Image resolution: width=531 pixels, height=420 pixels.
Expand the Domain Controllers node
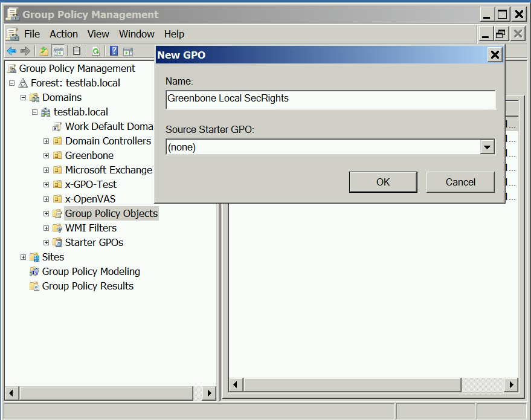tap(47, 141)
